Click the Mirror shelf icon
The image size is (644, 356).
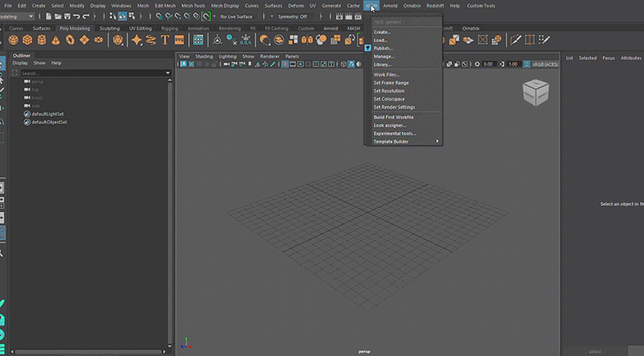pyautogui.click(x=307, y=40)
